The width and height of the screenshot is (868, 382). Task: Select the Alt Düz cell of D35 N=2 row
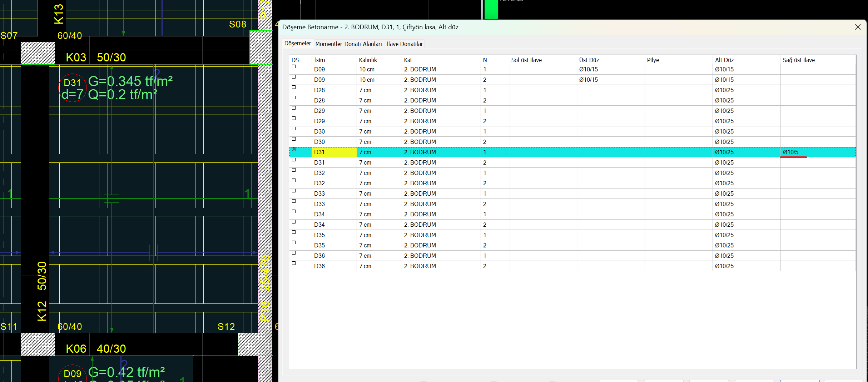(724, 245)
